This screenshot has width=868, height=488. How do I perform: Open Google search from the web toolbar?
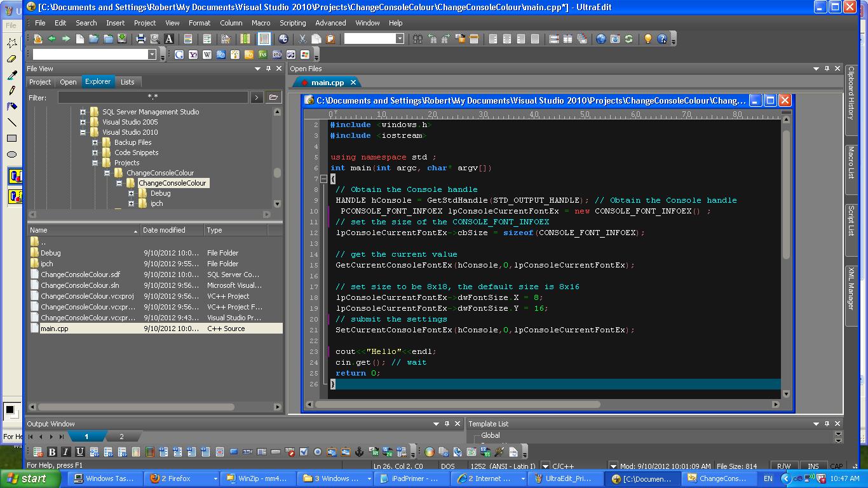point(179,55)
